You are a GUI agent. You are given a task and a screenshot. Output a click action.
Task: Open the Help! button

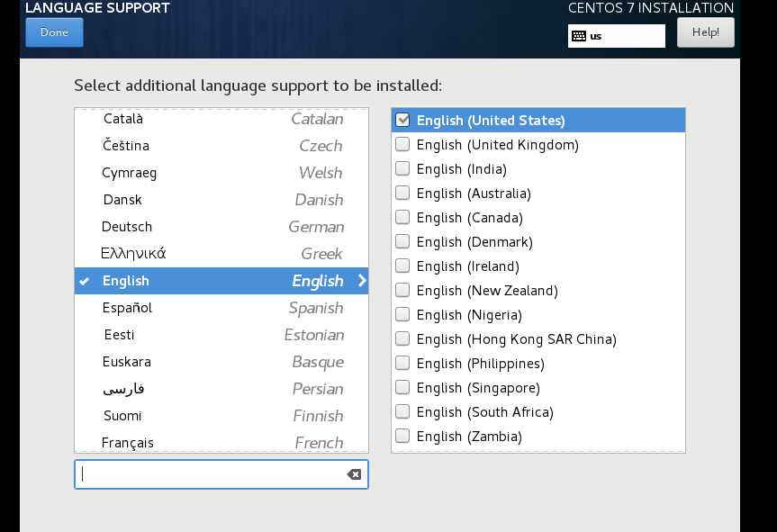(x=706, y=32)
